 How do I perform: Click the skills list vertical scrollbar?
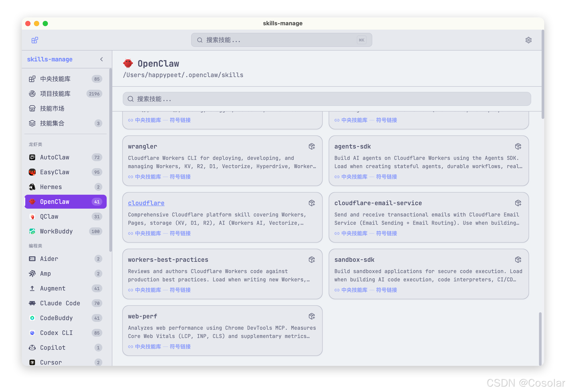540,338
